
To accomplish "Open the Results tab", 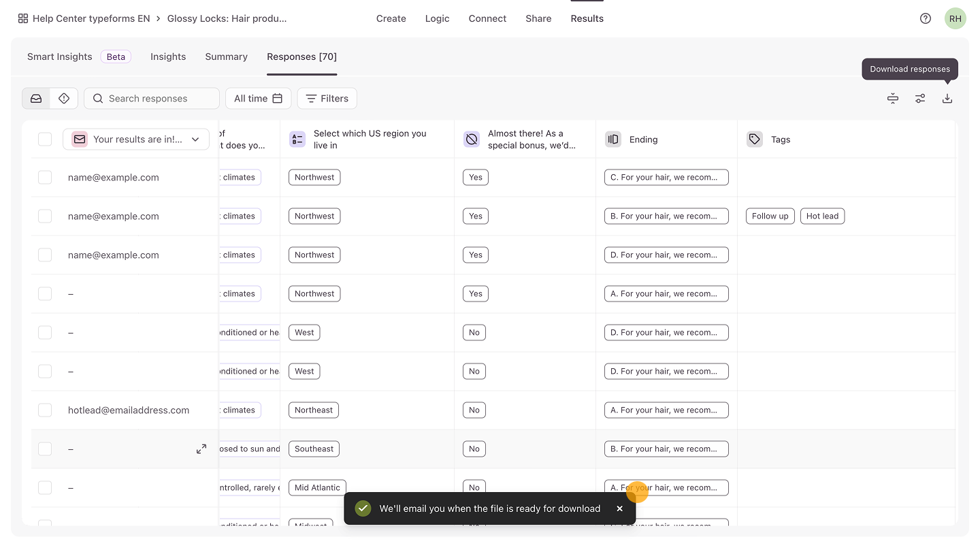I will [x=587, y=18].
